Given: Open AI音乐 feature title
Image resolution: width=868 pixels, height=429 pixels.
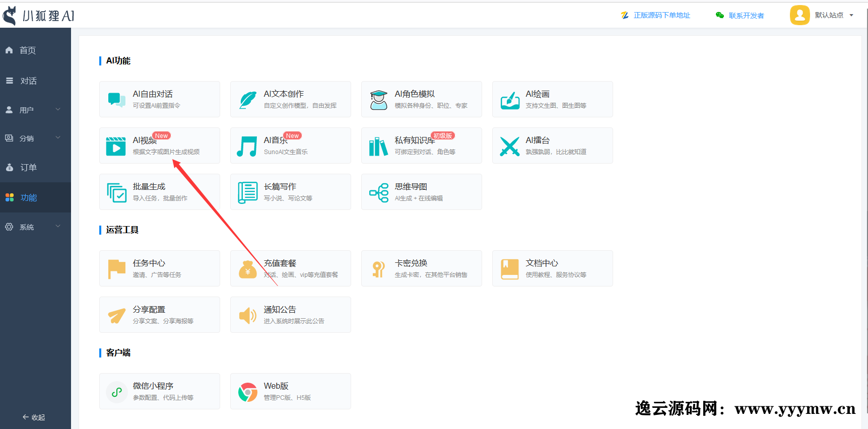Looking at the screenshot, I should pyautogui.click(x=276, y=140).
